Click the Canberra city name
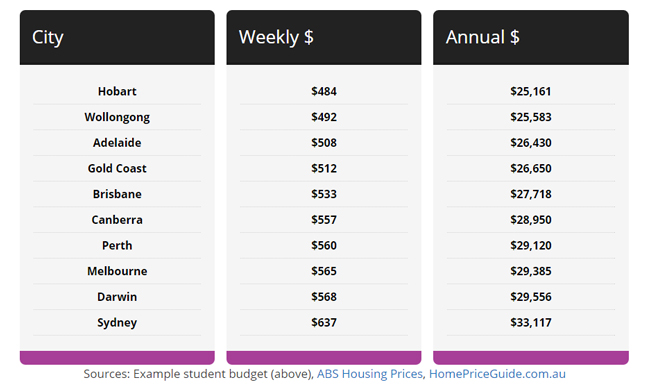The height and width of the screenshot is (388, 650). pyautogui.click(x=117, y=220)
